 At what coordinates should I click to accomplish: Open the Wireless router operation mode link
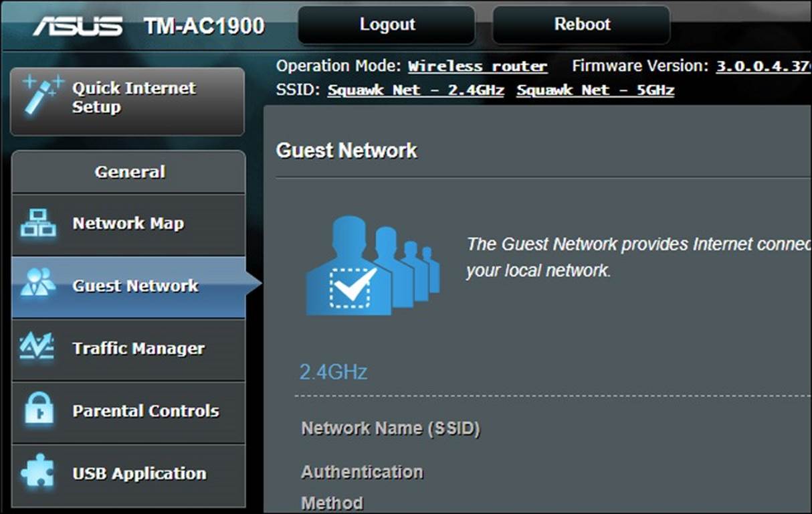coord(478,66)
